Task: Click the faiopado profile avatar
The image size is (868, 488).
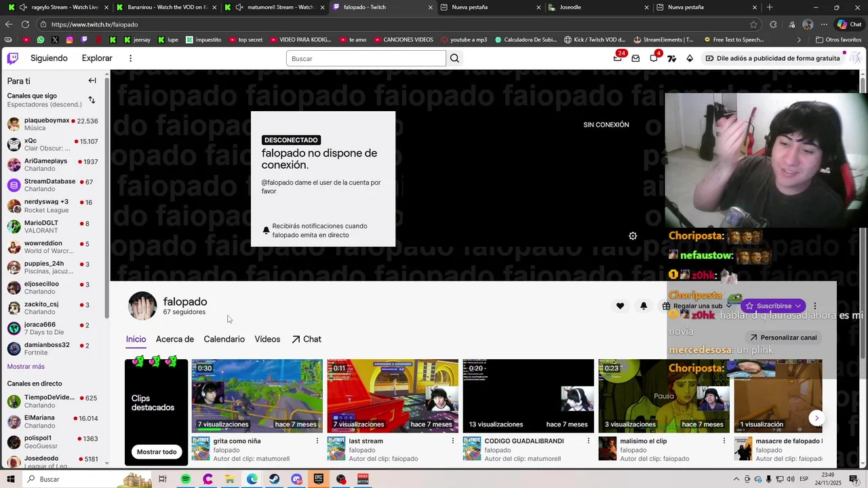Action: [x=142, y=306]
